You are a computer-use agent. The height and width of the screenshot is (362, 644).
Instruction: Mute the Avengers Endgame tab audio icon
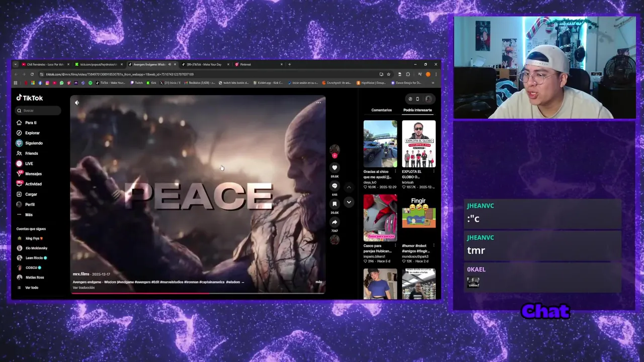click(x=169, y=64)
